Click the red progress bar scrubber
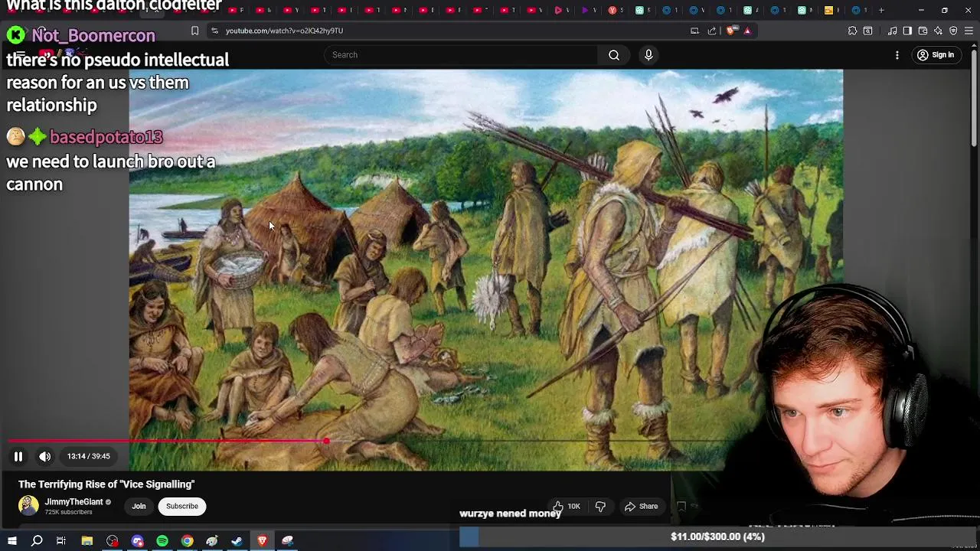980x551 pixels. pyautogui.click(x=327, y=441)
